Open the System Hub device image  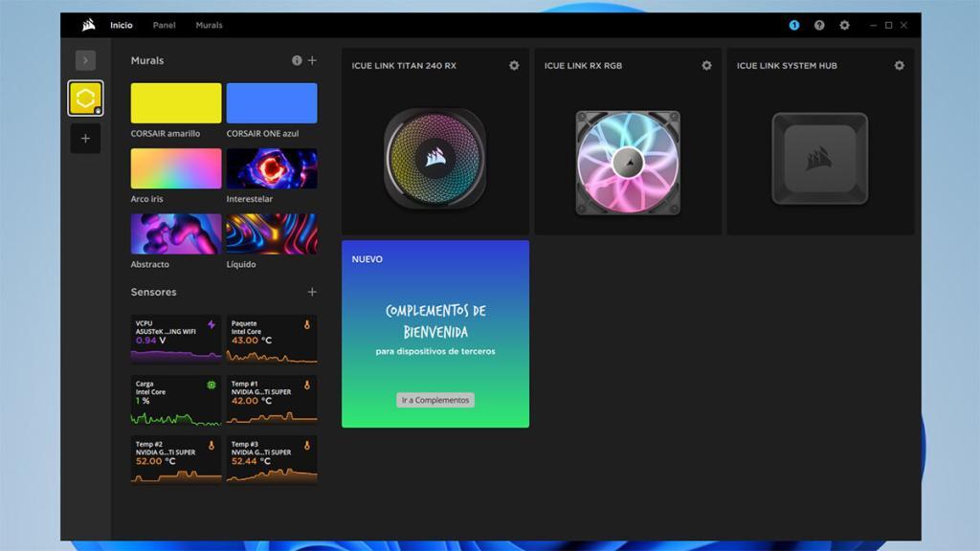pyautogui.click(x=820, y=159)
